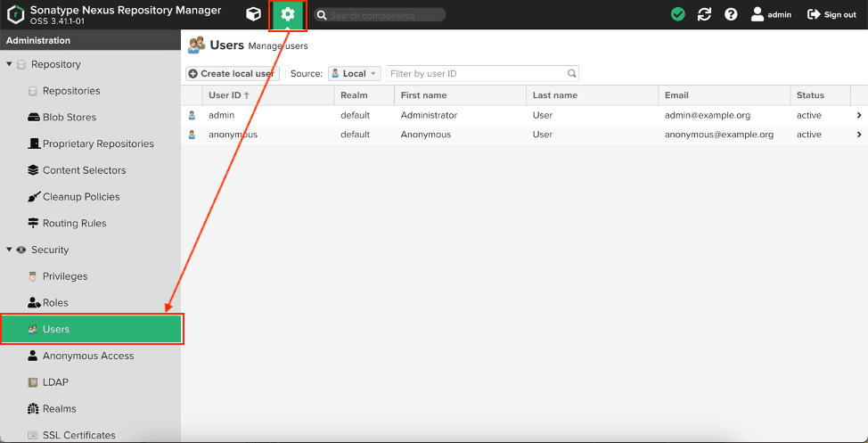The image size is (868, 443).
Task: Open LDAP in the sidebar
Action: [x=55, y=382]
